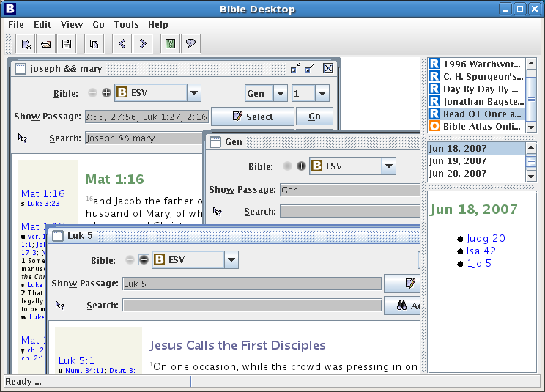545x392 pixels.
Task: Click the date list's vertical scrollbar
Action: coord(532,162)
